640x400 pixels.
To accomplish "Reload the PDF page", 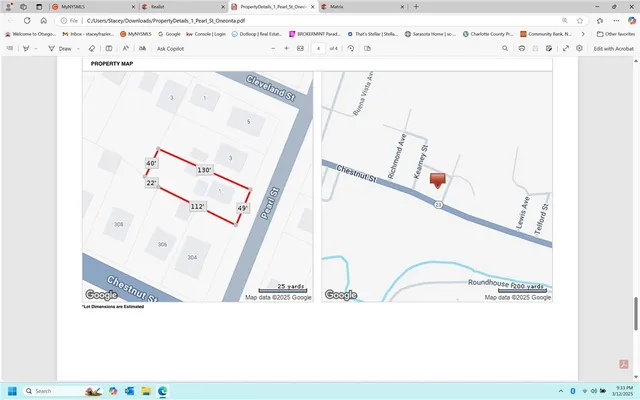I will click(27, 20).
